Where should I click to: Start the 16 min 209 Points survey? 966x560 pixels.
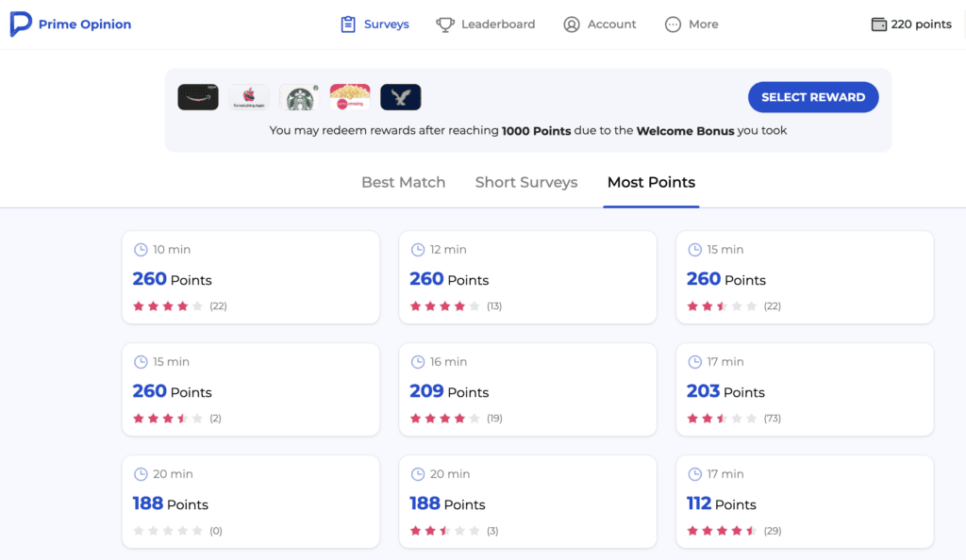click(x=527, y=389)
